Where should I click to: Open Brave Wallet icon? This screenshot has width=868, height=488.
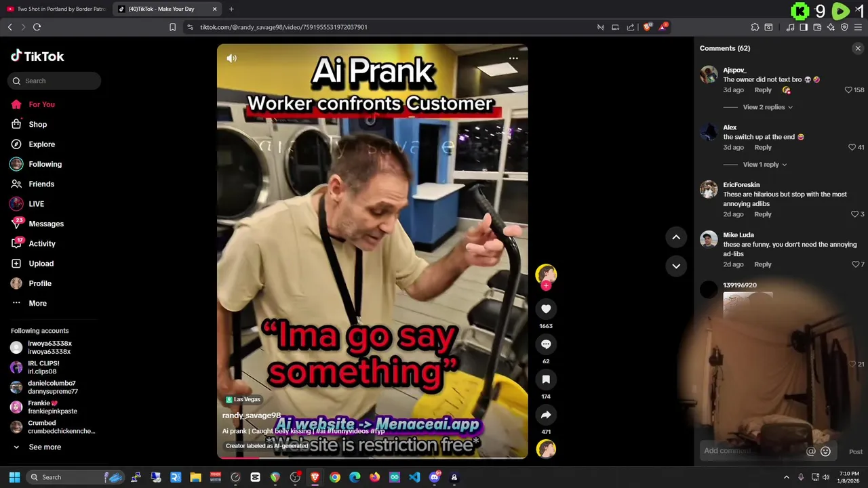[817, 27]
